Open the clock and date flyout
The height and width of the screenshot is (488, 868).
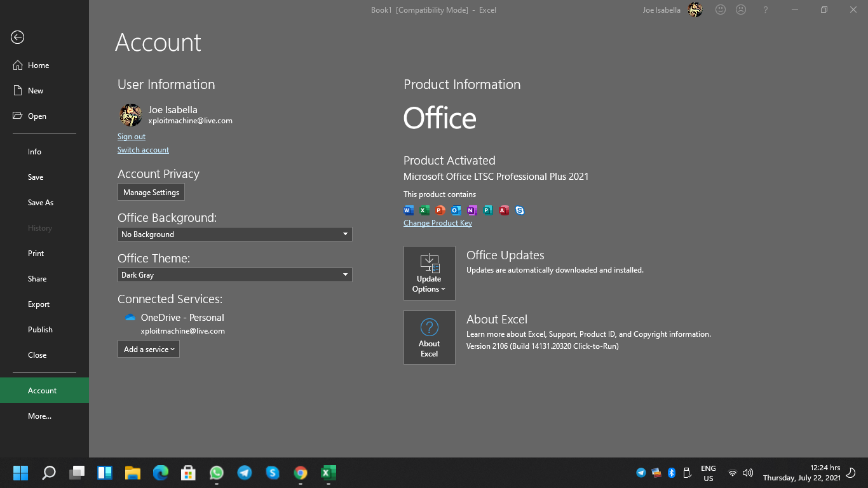(802, 473)
